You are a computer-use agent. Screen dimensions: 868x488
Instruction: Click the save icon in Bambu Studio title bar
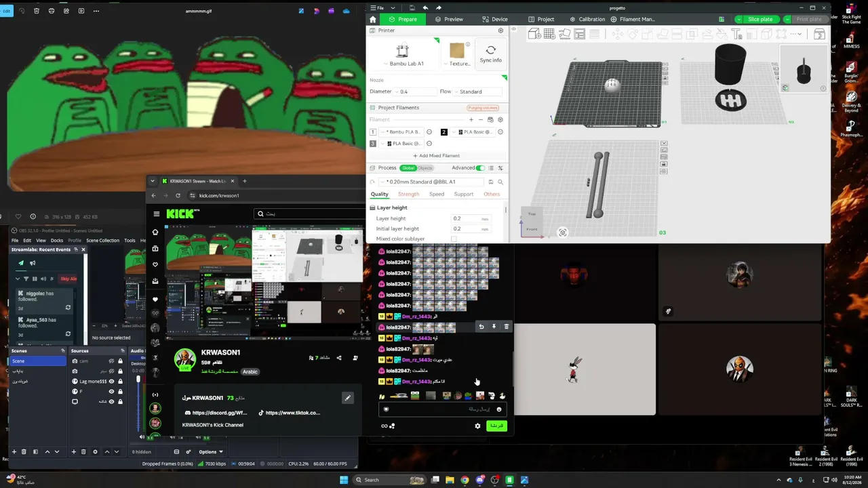point(412,7)
